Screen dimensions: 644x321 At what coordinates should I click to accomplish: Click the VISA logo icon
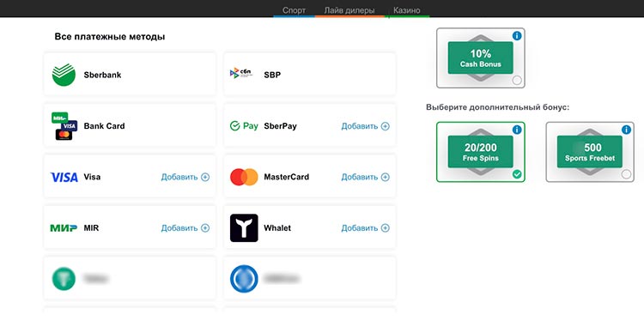click(x=64, y=178)
